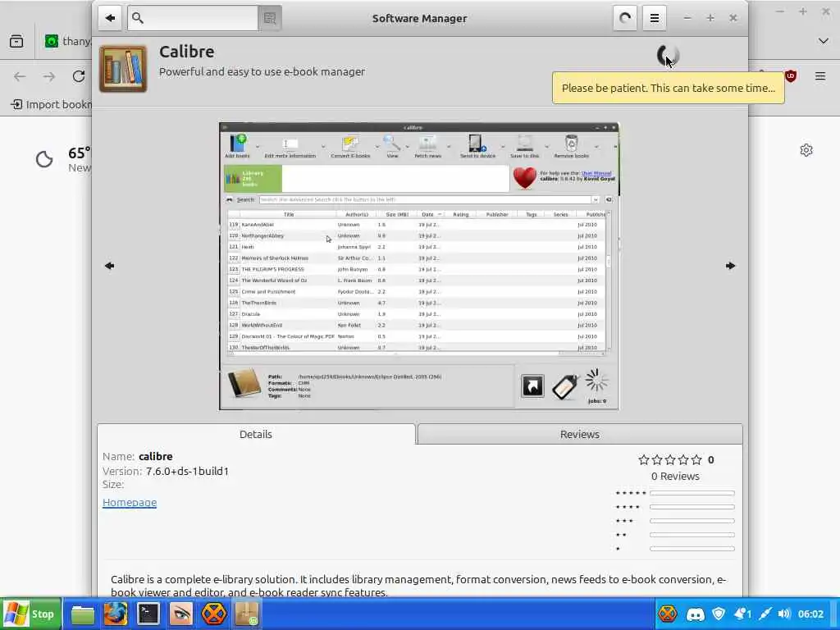This screenshot has width=840, height=630.
Task: Click the one-star rating progress bar
Action: point(692,549)
